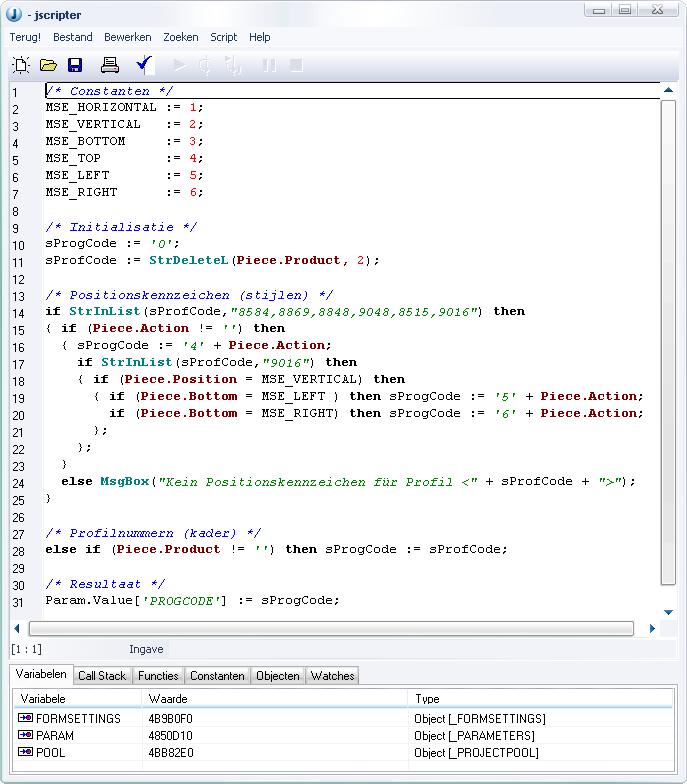The height and width of the screenshot is (784, 687).
Task: Create a new script with the New icon
Action: click(x=20, y=65)
